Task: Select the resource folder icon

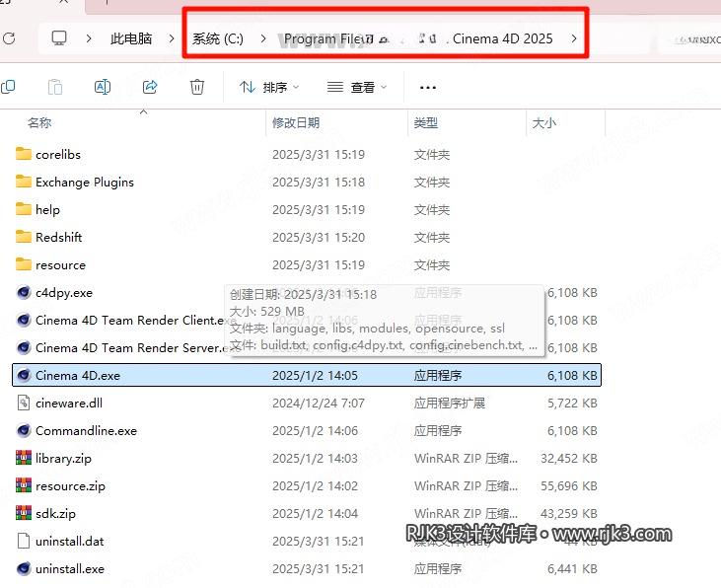Action: click(x=24, y=264)
